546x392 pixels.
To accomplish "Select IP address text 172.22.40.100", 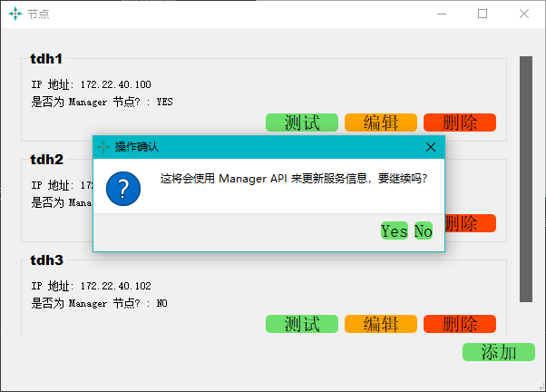I will (115, 84).
